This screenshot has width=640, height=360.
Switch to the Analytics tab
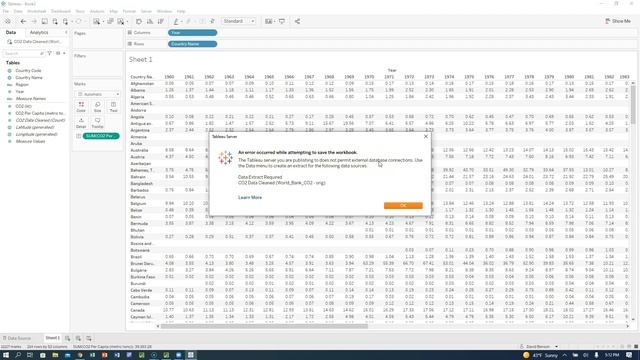pyautogui.click(x=39, y=33)
